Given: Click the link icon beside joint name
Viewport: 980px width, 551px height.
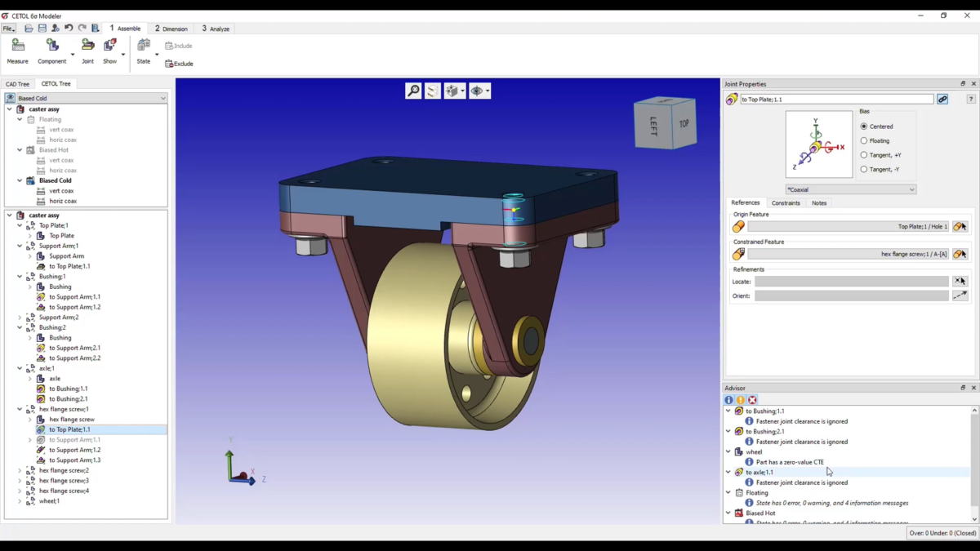Looking at the screenshot, I should pos(942,99).
